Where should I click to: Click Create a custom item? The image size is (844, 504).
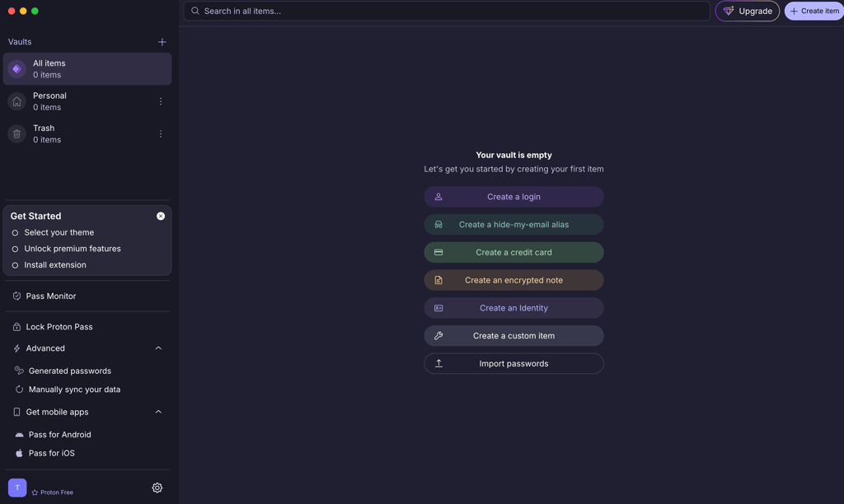pos(513,336)
